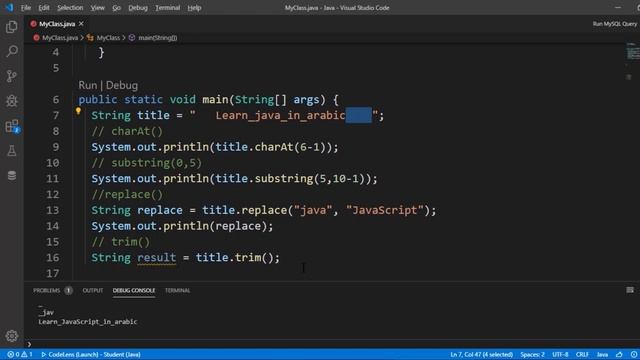Click the comment // charAt() on line 8
640x360 pixels.
coord(127,131)
